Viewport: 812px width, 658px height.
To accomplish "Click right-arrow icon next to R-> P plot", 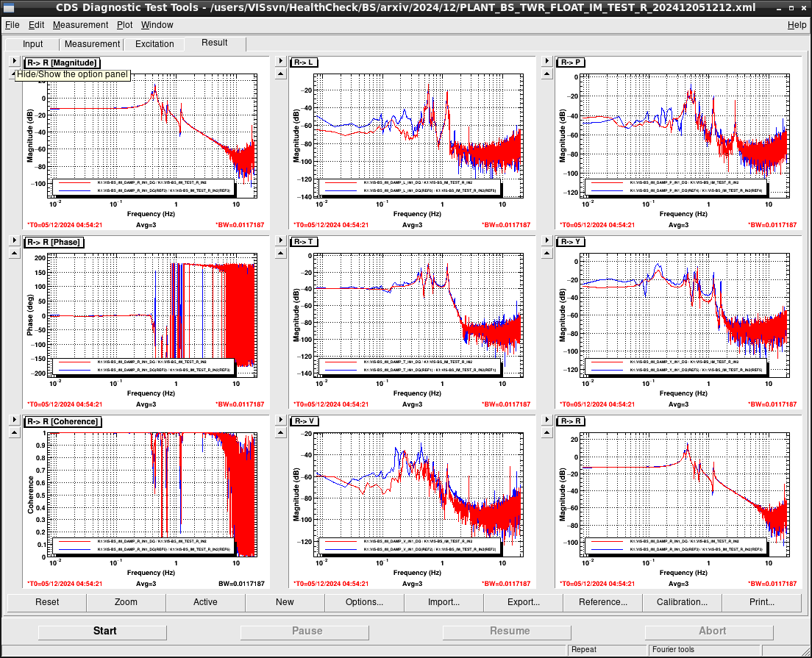I will click(547, 61).
